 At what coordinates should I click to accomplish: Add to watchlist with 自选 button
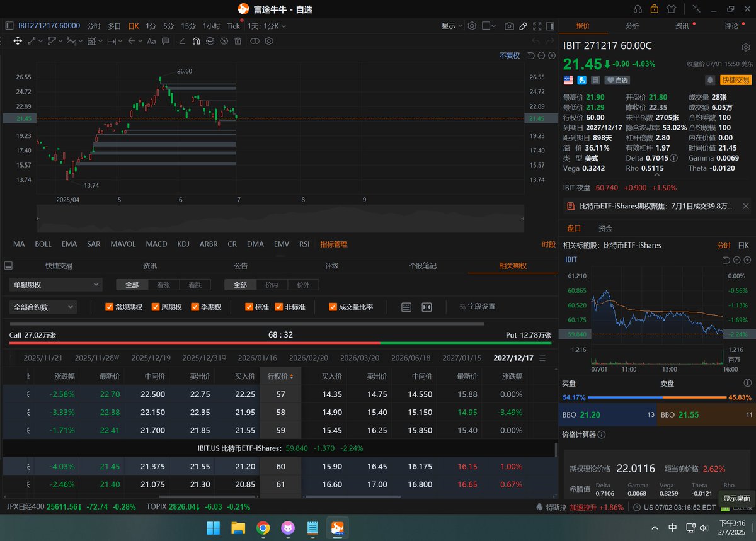[618, 80]
